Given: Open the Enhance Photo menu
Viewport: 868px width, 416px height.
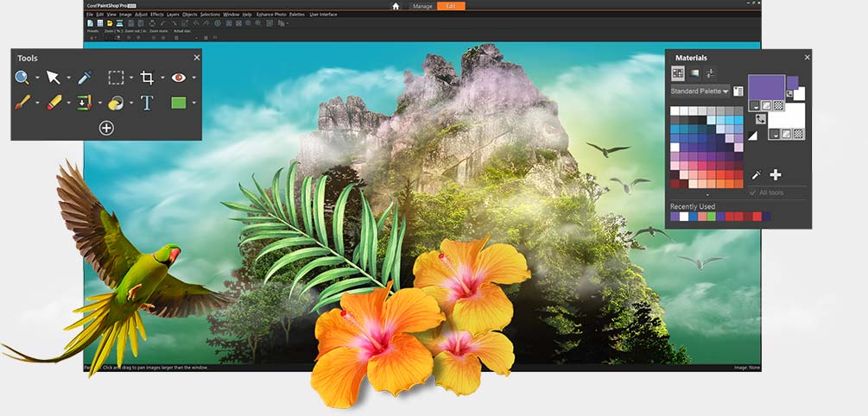Looking at the screenshot, I should coord(271,15).
